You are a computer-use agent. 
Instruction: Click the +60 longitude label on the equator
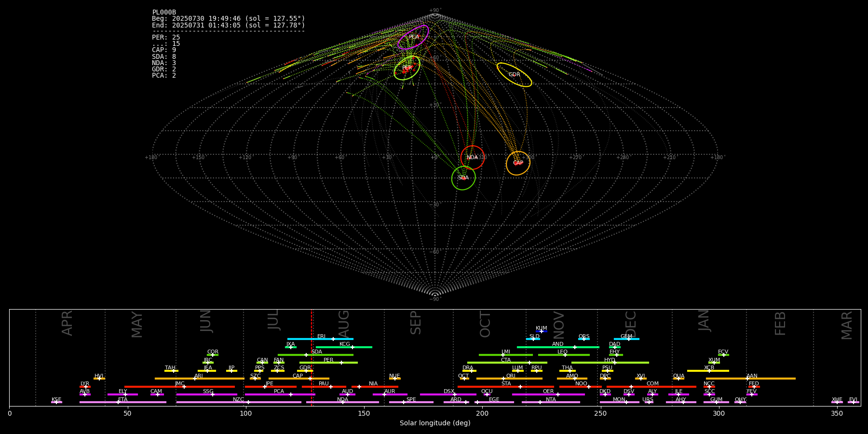[x=340, y=157]
